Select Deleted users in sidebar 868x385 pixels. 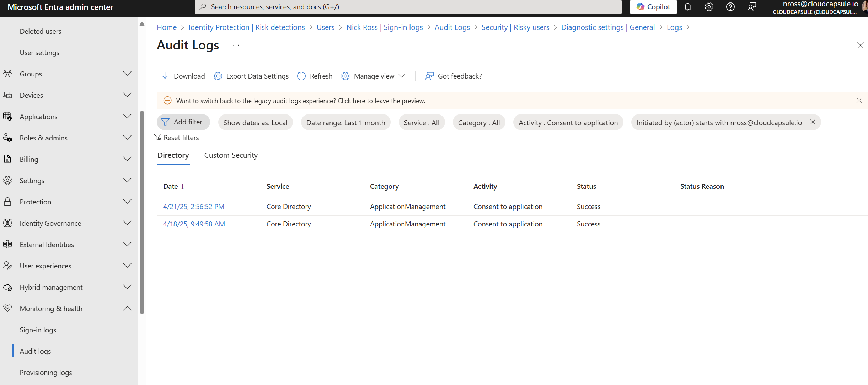(41, 31)
